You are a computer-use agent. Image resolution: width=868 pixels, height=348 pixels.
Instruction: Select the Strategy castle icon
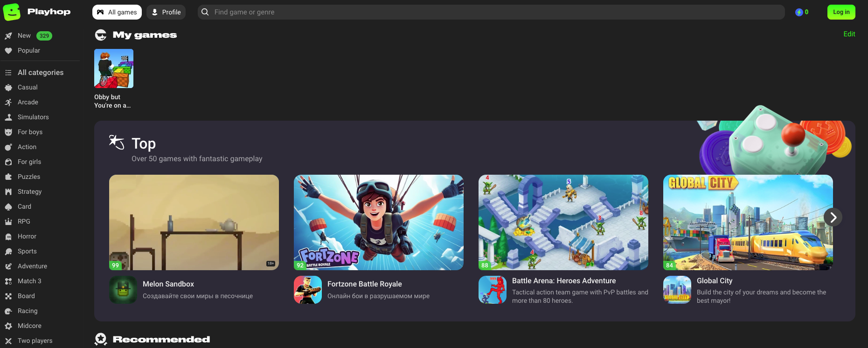tap(8, 192)
